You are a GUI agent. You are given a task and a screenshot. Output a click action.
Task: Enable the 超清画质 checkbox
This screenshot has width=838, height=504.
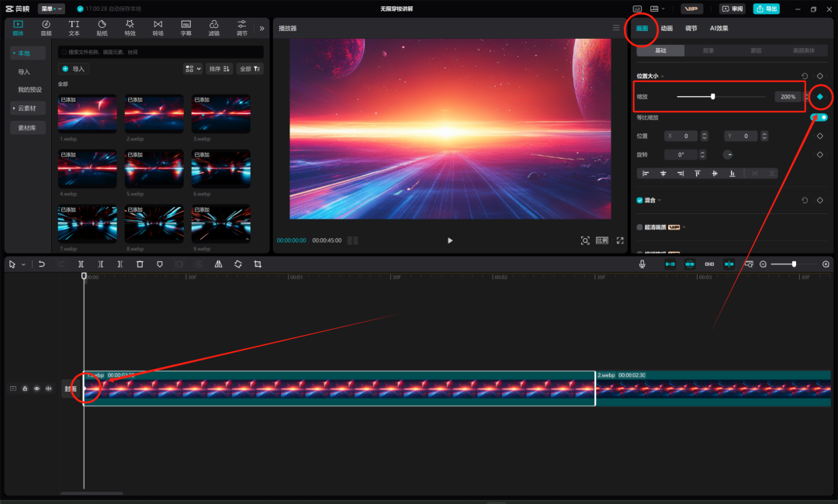coord(639,227)
